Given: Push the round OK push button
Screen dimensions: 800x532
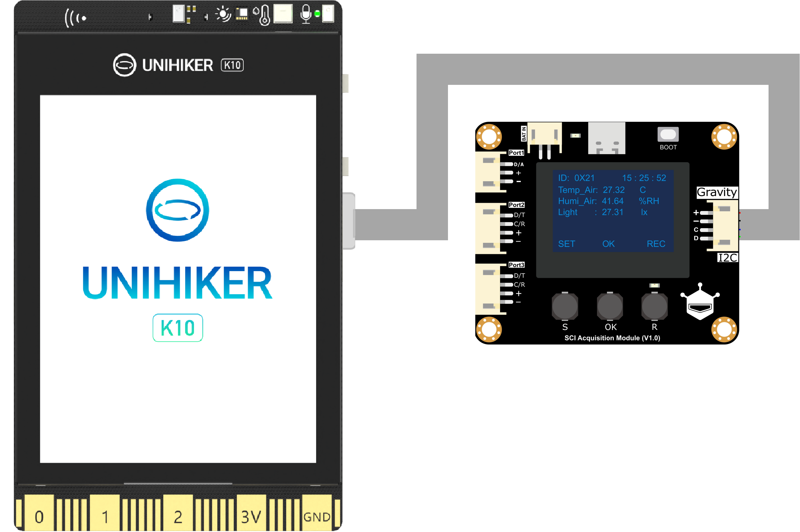Looking at the screenshot, I should (x=610, y=306).
